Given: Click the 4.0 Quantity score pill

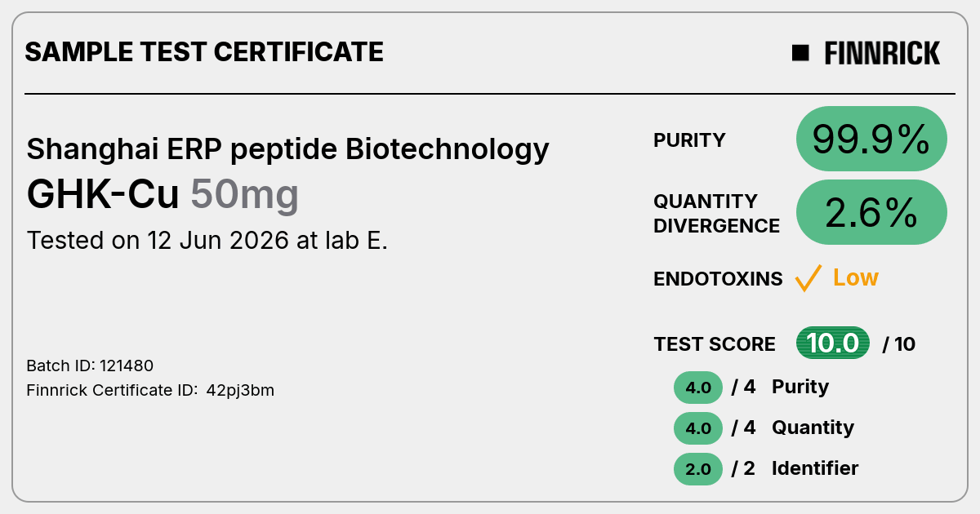Looking at the screenshot, I should tap(698, 428).
